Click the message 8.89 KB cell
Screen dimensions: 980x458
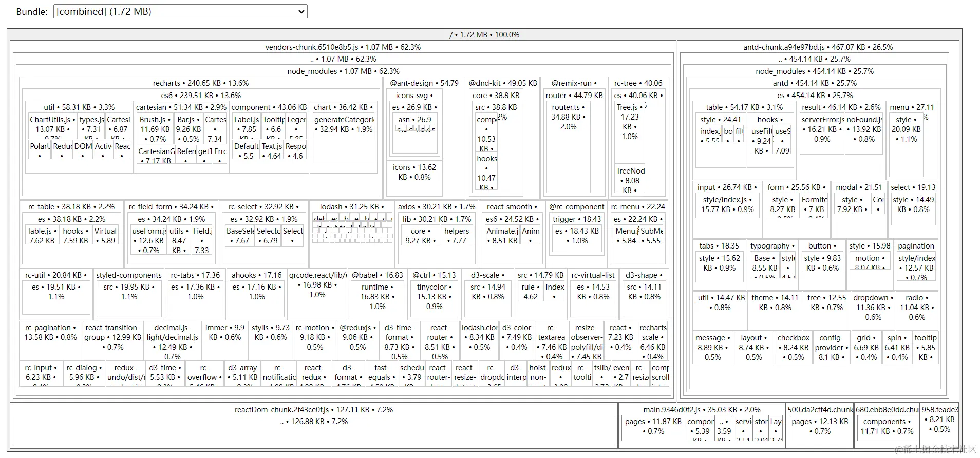[712, 347]
